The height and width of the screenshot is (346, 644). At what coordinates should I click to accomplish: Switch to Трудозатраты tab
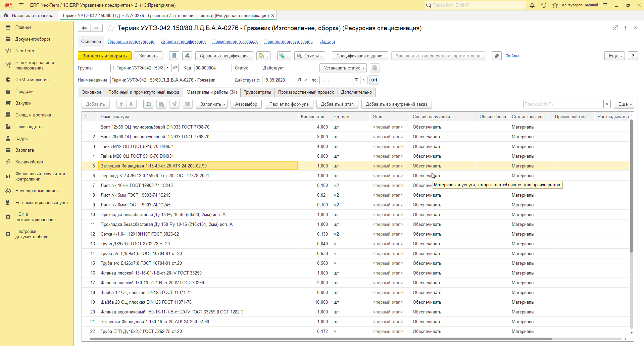pos(257,92)
